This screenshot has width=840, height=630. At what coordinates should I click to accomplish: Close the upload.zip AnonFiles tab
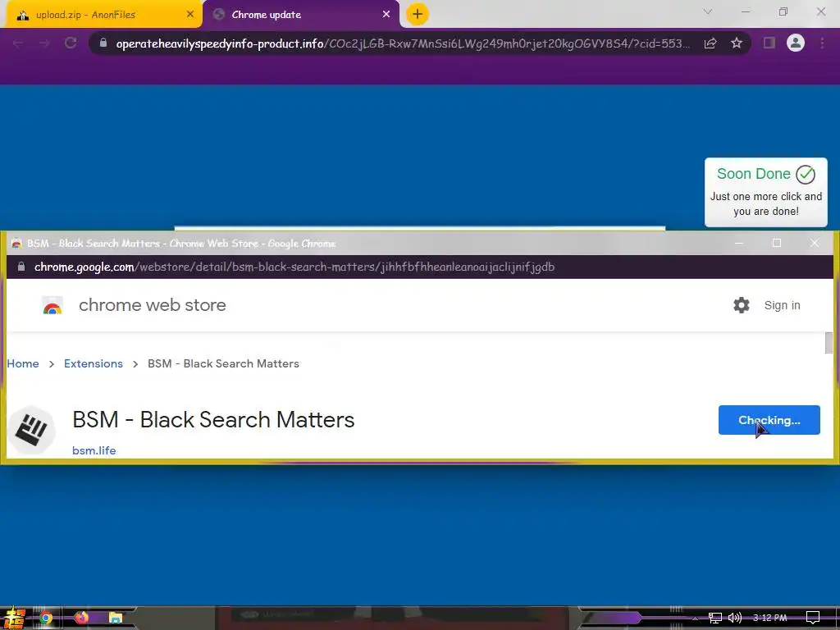(x=190, y=15)
